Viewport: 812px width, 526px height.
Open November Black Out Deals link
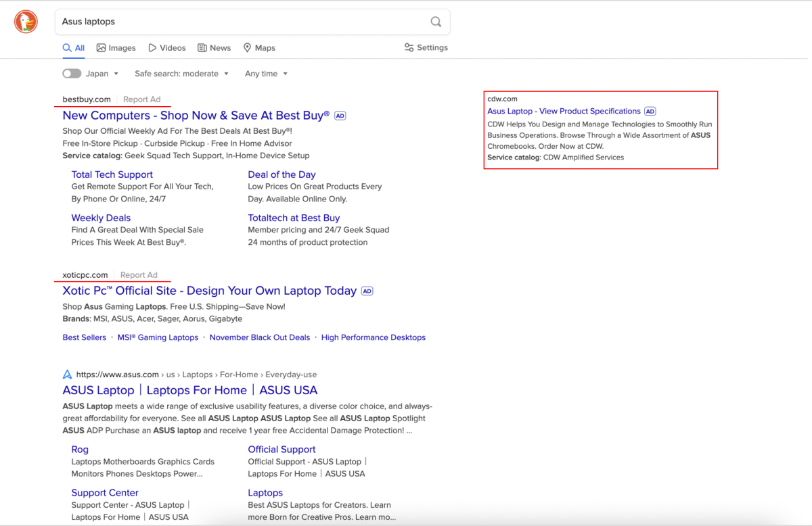coord(260,337)
